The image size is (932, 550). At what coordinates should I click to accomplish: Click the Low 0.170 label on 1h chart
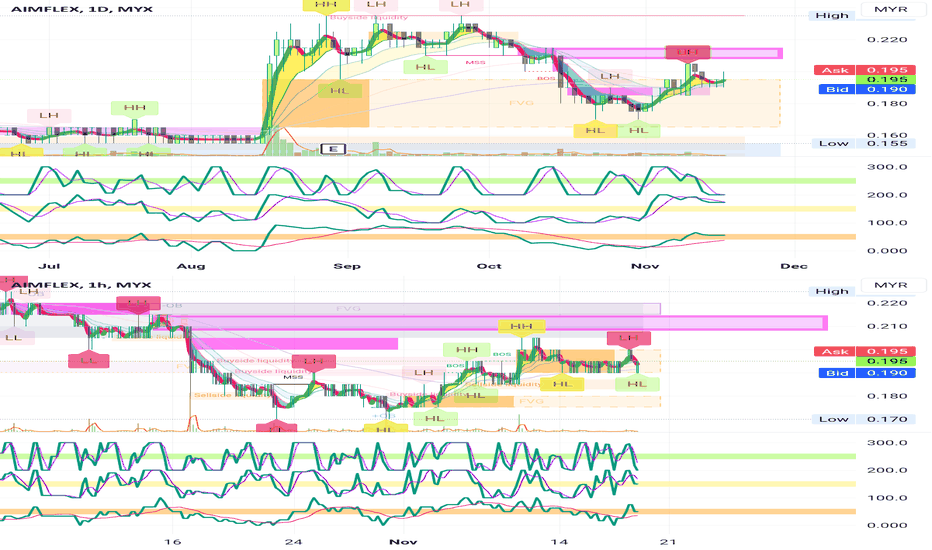pos(864,419)
